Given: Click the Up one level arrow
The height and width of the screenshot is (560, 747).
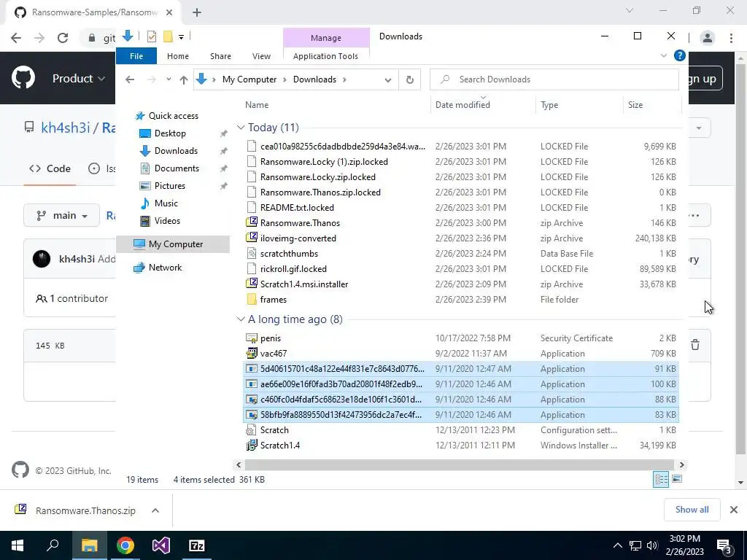Looking at the screenshot, I should tap(183, 79).
